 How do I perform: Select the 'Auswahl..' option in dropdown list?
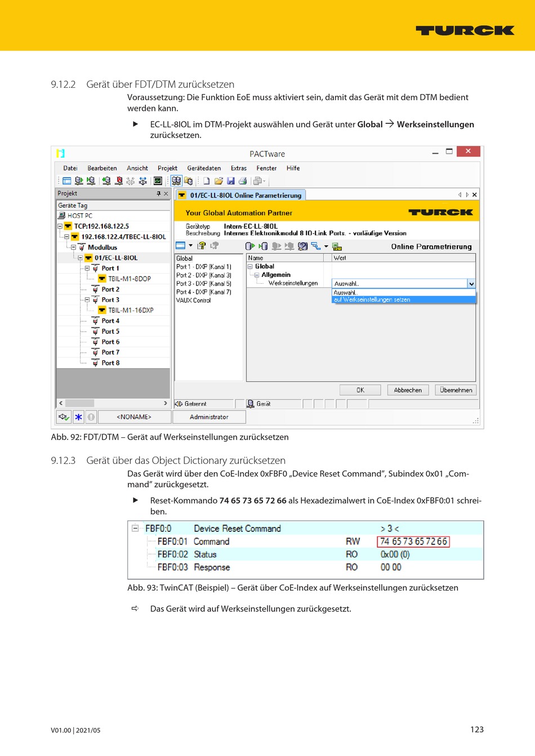point(404,293)
